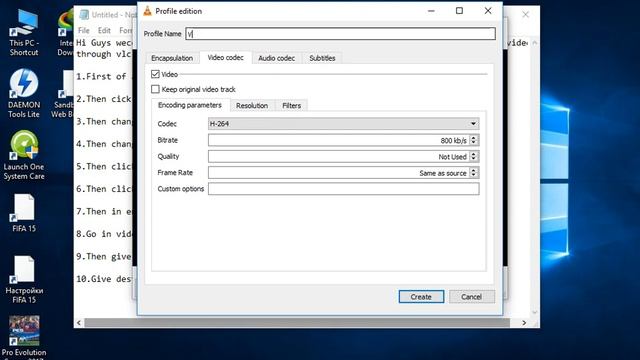Open Notepad File menu

tap(84, 30)
